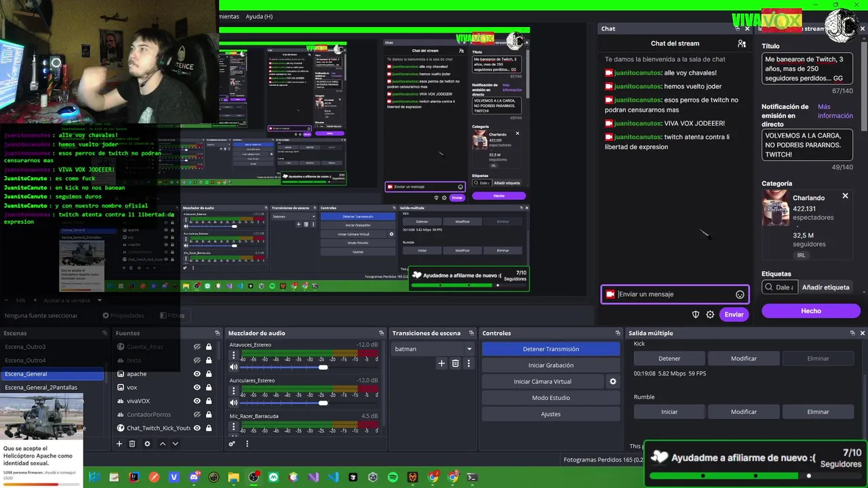
Task: Open the terminal icon in taskbar
Action: (472, 477)
